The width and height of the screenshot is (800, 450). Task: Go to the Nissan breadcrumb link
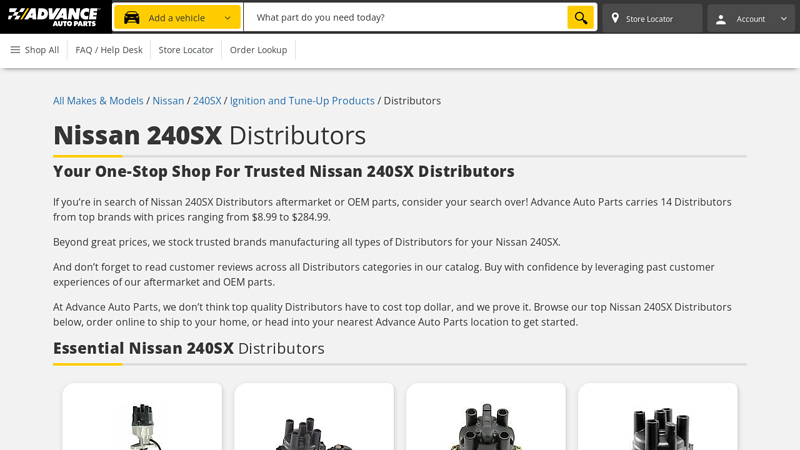[x=168, y=101]
